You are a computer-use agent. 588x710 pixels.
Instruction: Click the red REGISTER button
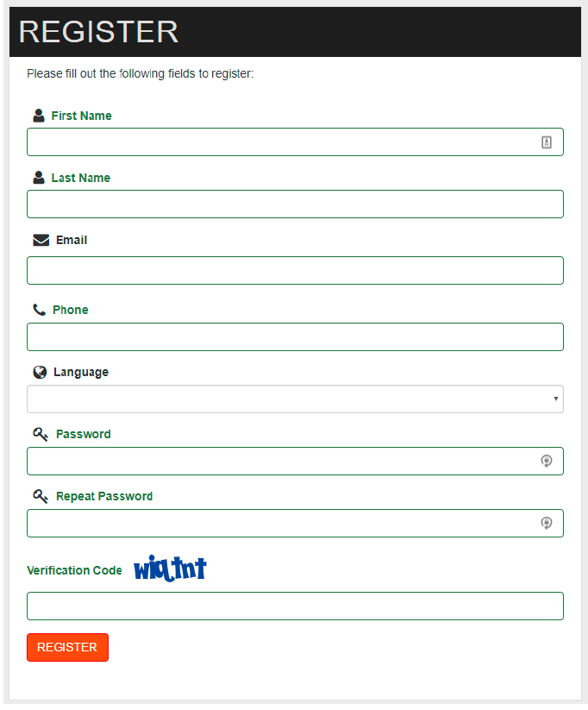pyautogui.click(x=67, y=648)
